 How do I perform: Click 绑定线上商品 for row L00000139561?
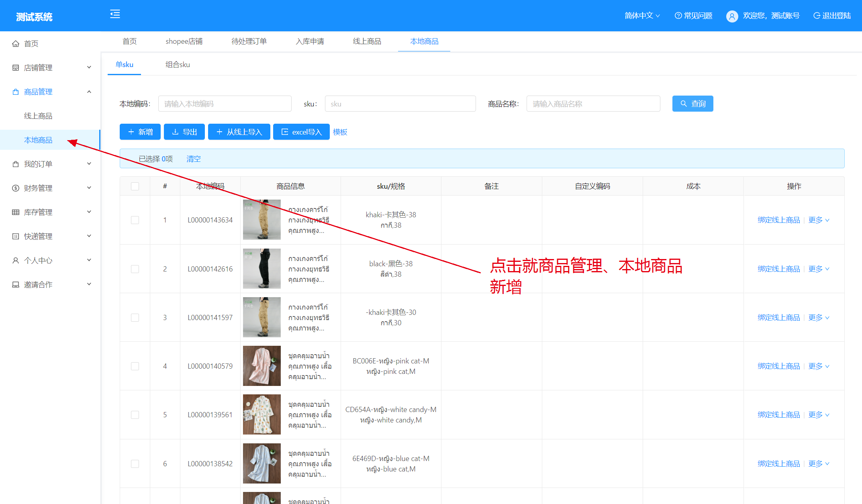pyautogui.click(x=778, y=415)
